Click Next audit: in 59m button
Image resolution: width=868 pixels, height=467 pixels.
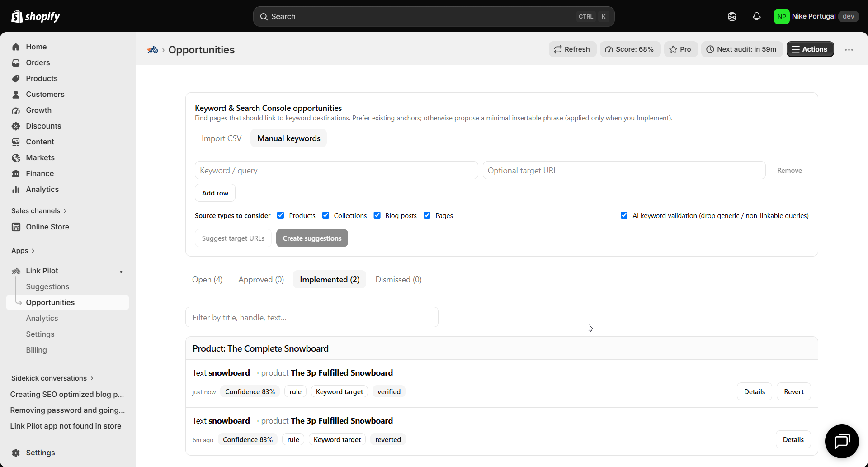coord(741,49)
